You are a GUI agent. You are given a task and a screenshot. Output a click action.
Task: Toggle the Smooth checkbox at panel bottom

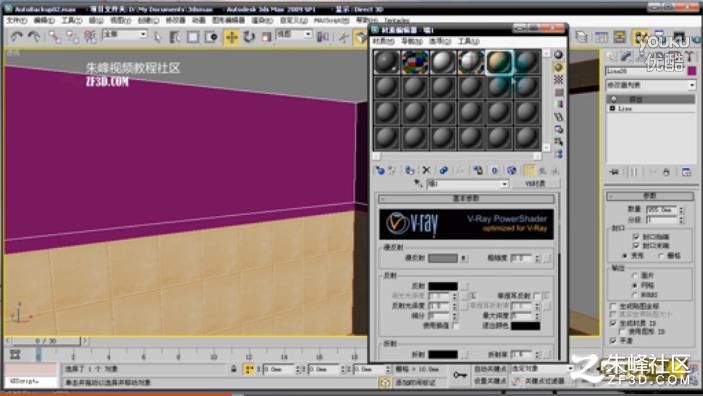tap(613, 341)
